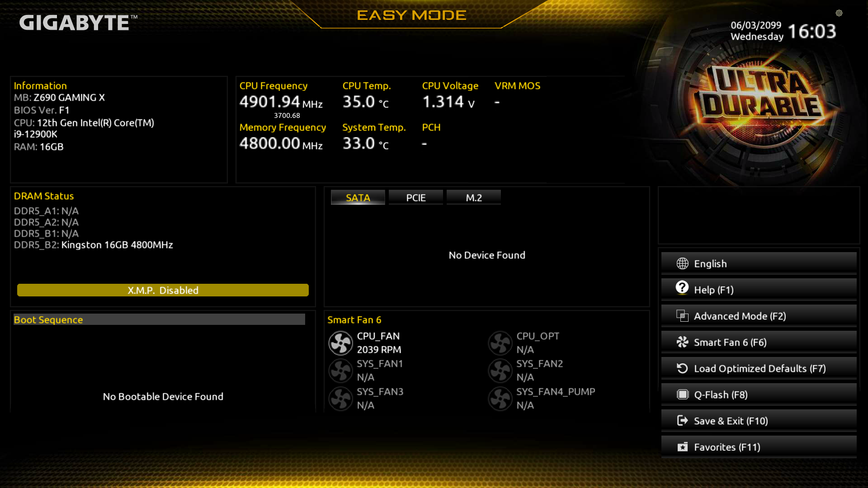Select SATA device tab
This screenshot has height=488, width=868.
tap(358, 197)
